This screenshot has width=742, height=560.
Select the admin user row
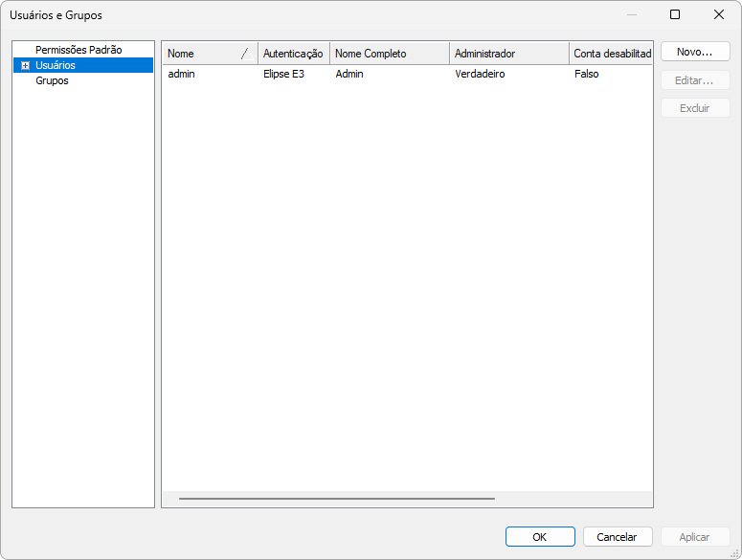coord(181,74)
